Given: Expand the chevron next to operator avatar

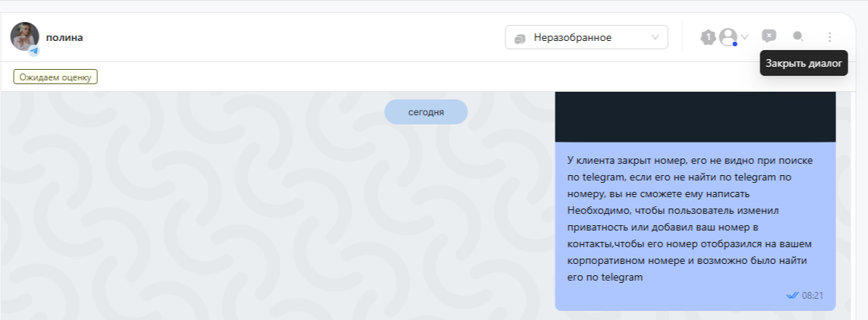Looking at the screenshot, I should click(745, 36).
